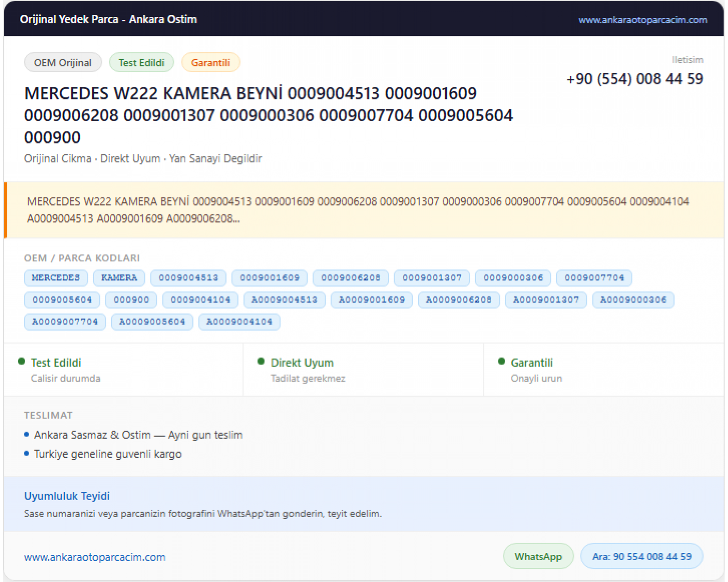Pick the A0009004513 code tag

284,300
